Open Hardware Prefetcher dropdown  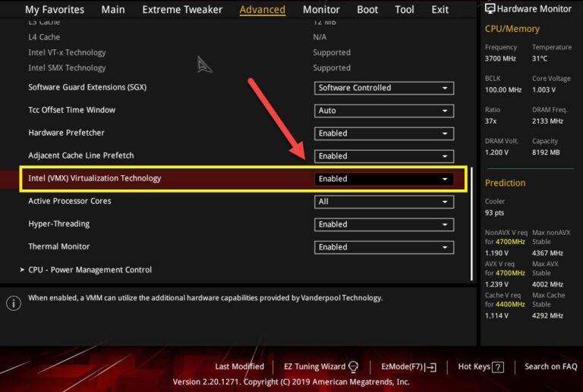[x=384, y=133]
